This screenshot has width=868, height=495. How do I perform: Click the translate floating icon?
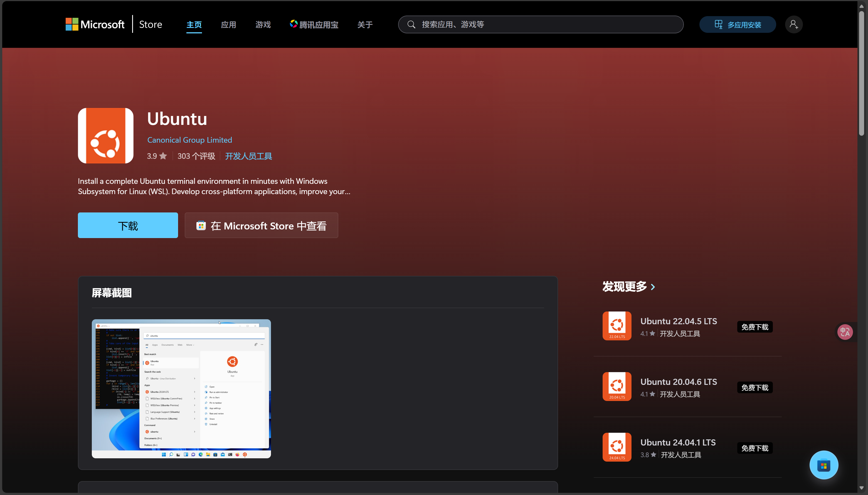(x=845, y=332)
